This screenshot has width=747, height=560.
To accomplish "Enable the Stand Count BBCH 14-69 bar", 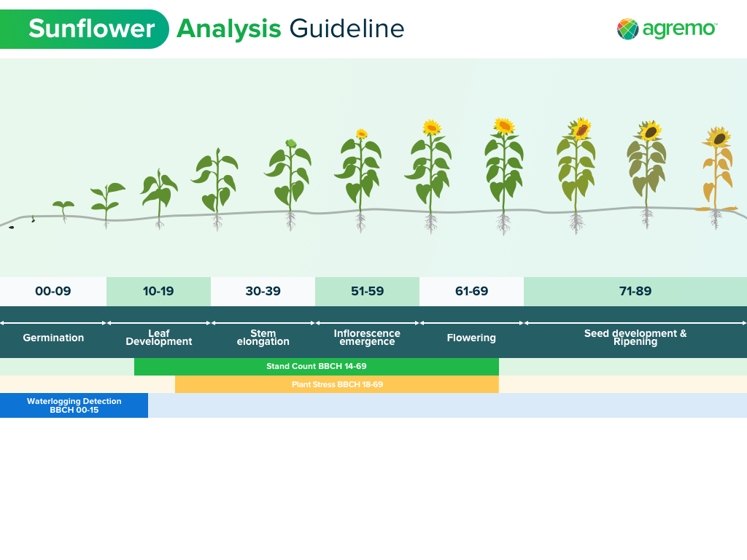I will (316, 367).
